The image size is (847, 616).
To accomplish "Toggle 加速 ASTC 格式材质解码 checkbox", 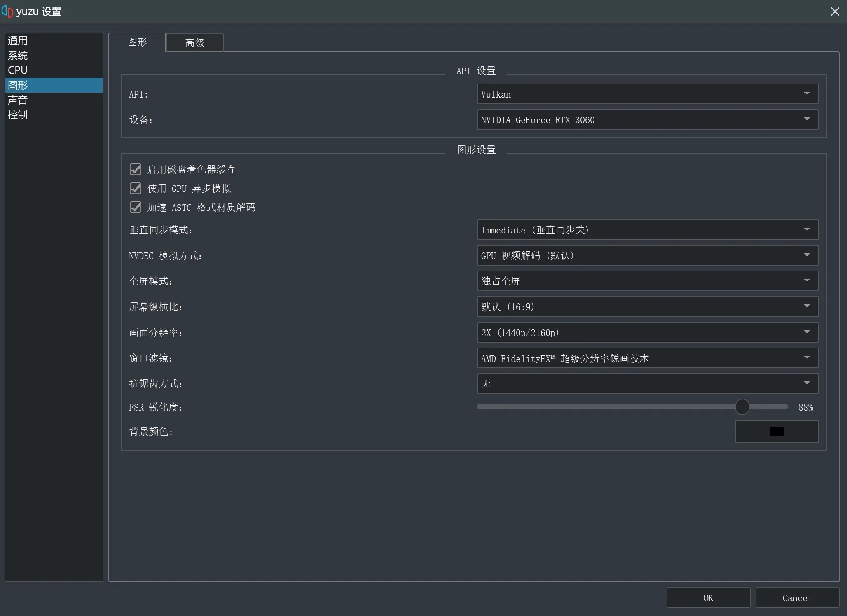I will click(136, 207).
